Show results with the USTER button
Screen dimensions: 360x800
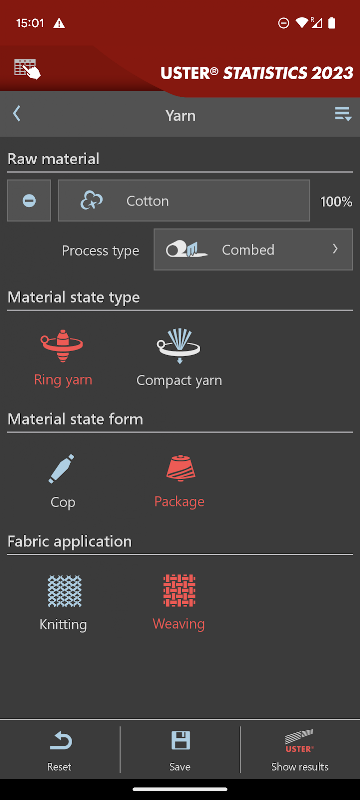[300, 750]
